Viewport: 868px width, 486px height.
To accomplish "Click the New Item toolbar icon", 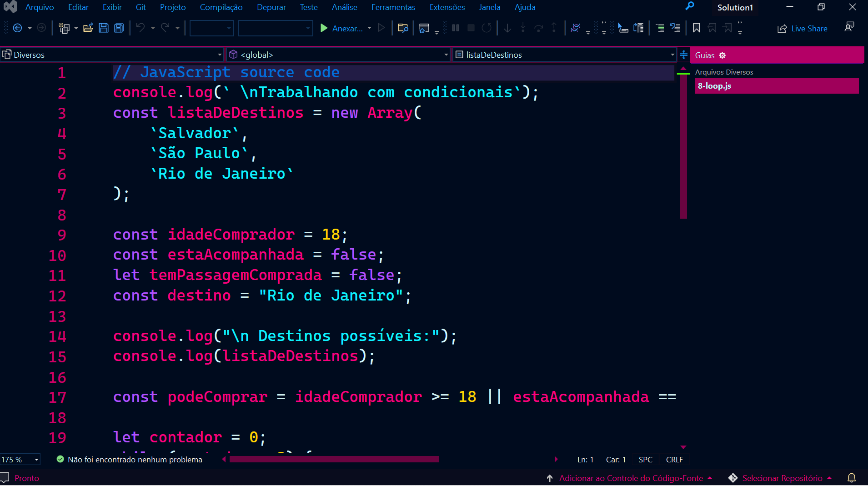I will click(x=64, y=28).
